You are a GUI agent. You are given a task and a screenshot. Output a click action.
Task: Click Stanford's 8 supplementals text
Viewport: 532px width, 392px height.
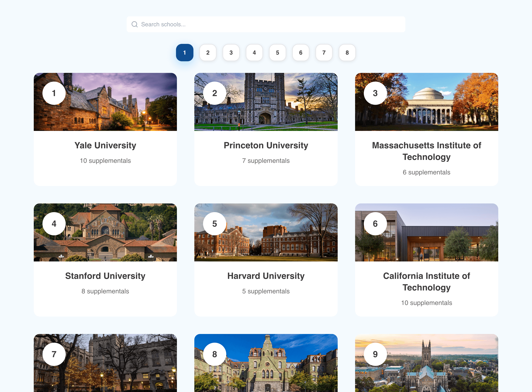[105, 291]
